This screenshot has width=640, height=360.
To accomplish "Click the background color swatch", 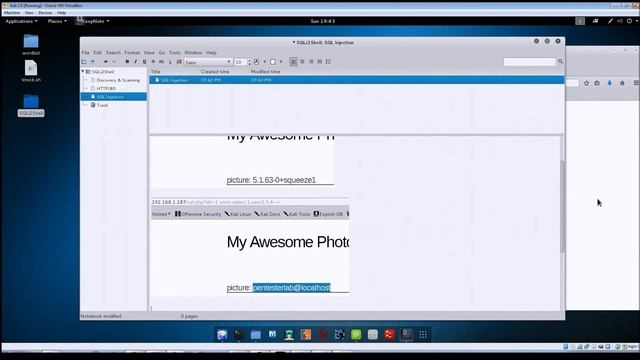I will [273, 62].
